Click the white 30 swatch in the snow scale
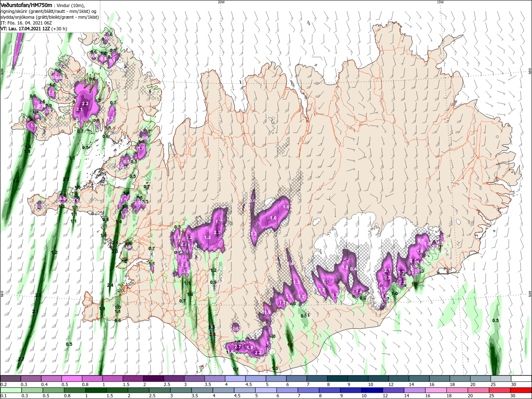532x399 pixels. click(521, 379)
